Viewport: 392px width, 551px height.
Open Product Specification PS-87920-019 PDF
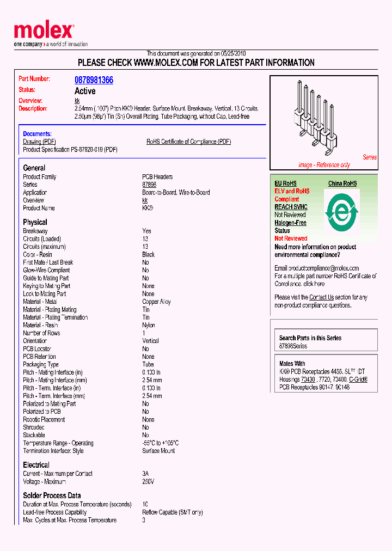[70, 149]
